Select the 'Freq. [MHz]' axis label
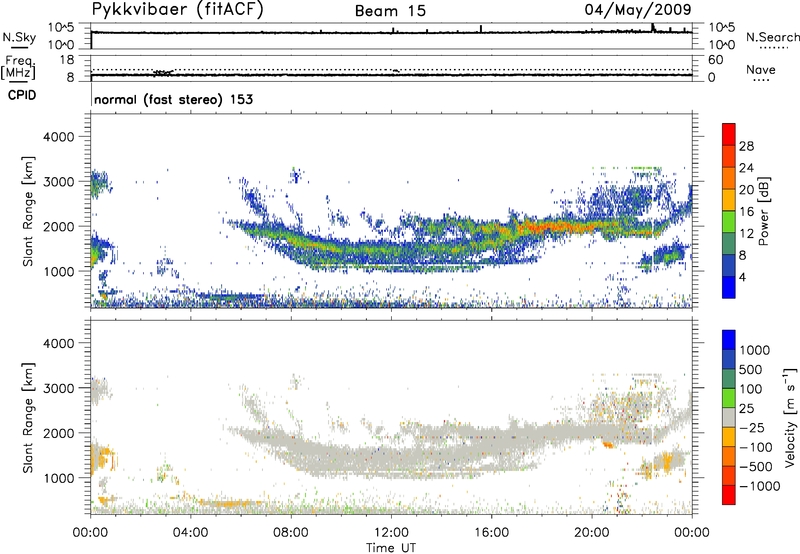The image size is (800, 554). coord(19,67)
